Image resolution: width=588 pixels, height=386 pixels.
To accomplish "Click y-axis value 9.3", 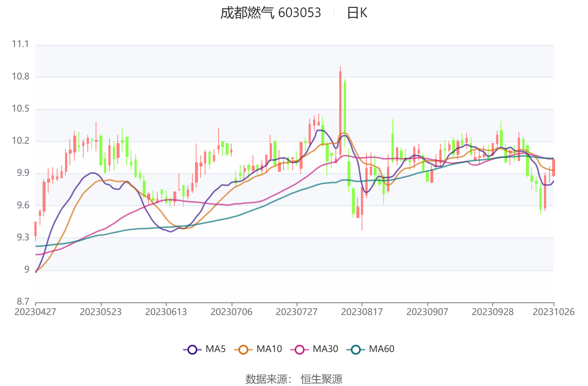I will point(23,238).
